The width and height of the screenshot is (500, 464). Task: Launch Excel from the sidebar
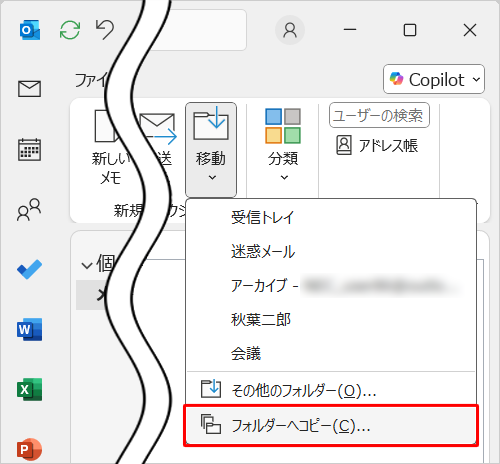click(x=29, y=389)
